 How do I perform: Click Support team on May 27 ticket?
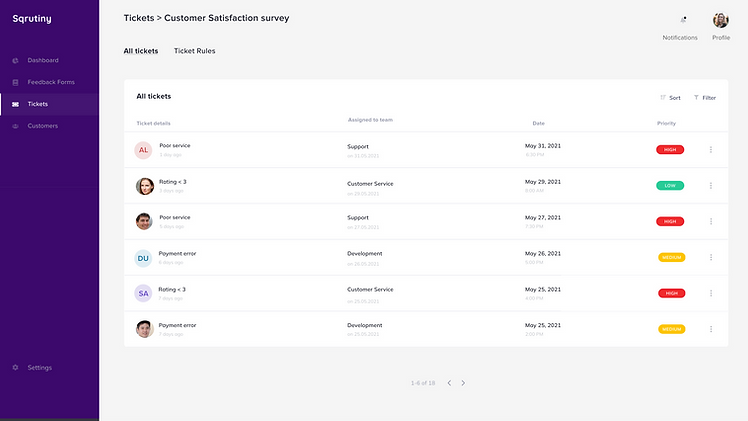358,217
